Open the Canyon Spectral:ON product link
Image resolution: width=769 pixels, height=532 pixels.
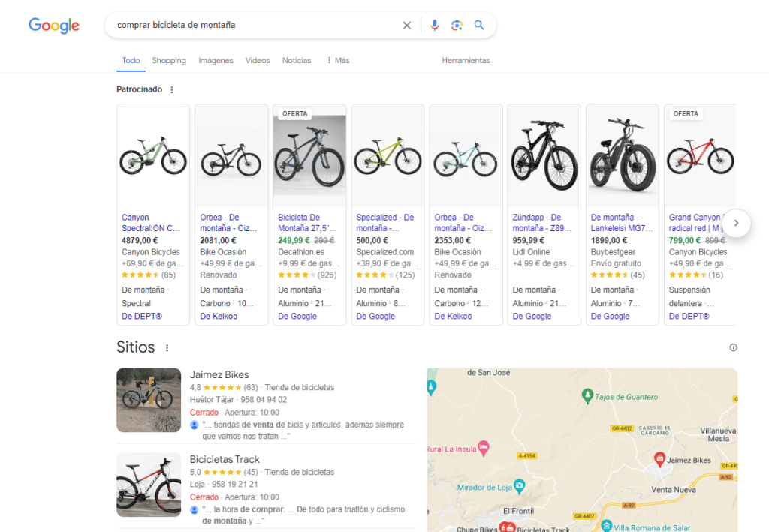pyautogui.click(x=150, y=223)
